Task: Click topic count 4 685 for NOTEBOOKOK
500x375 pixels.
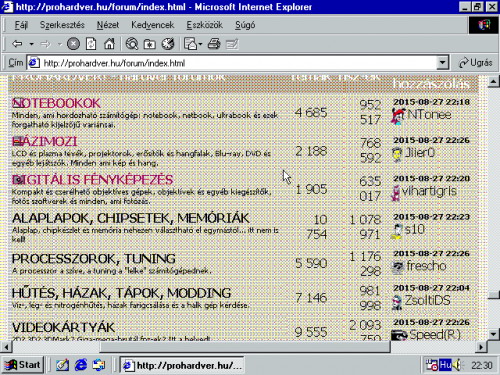Action: (311, 113)
